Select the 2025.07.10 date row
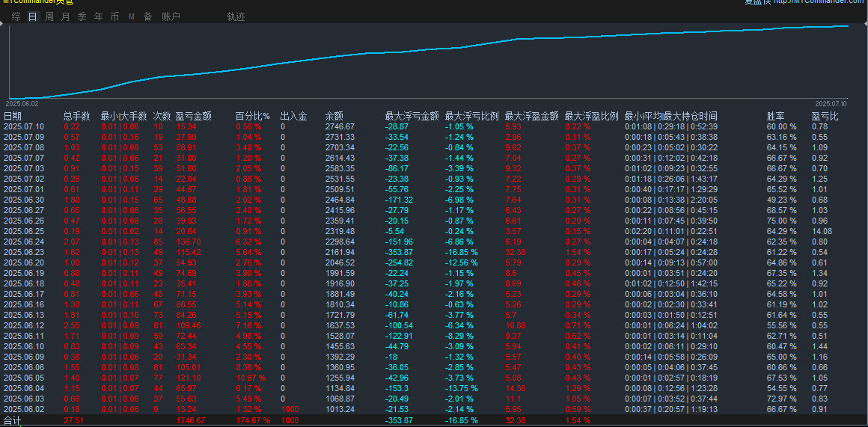This screenshot has height=427, width=868. point(434,126)
